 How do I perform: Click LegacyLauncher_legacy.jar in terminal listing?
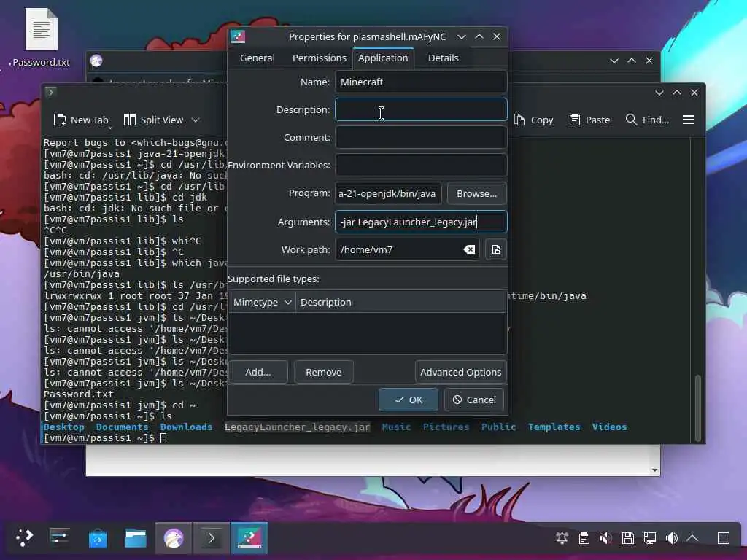pyautogui.click(x=298, y=427)
